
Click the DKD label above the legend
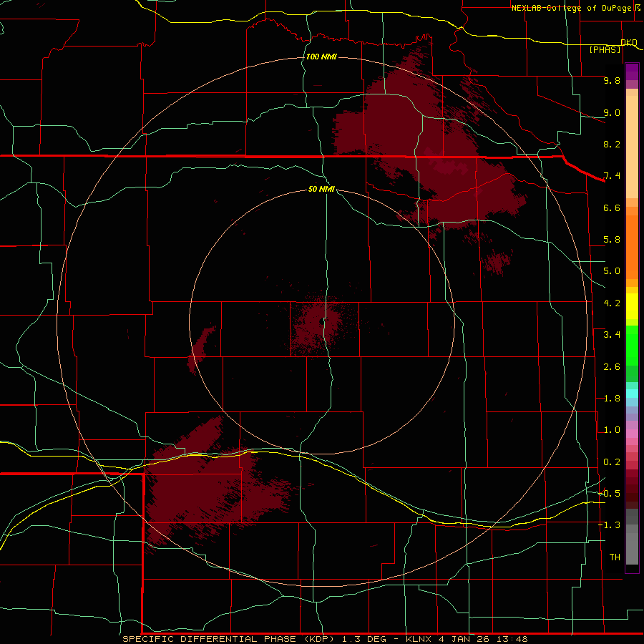click(629, 42)
